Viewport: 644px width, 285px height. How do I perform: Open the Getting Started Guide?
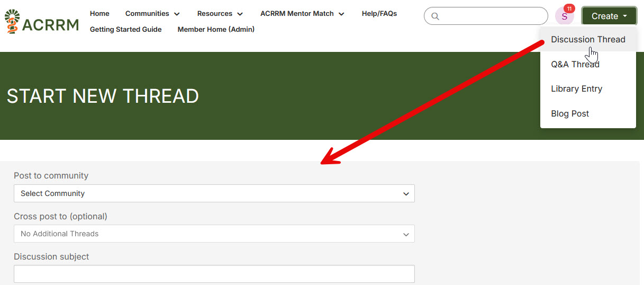pos(126,29)
